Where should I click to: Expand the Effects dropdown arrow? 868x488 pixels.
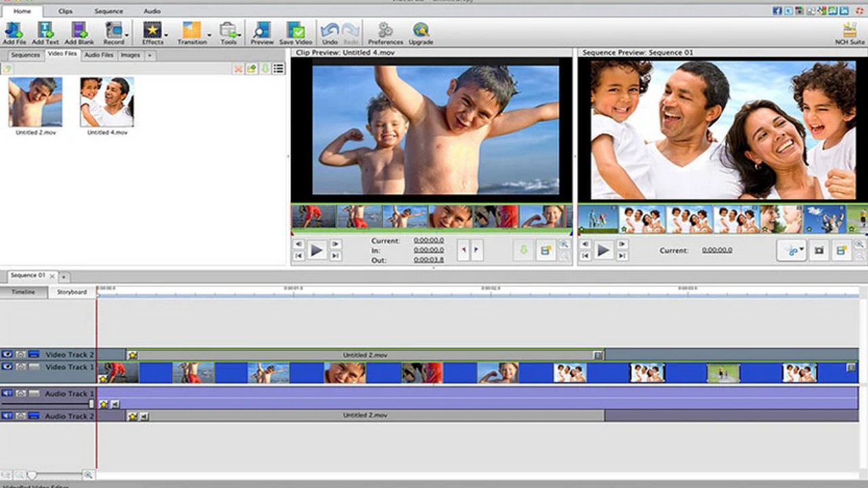[166, 35]
